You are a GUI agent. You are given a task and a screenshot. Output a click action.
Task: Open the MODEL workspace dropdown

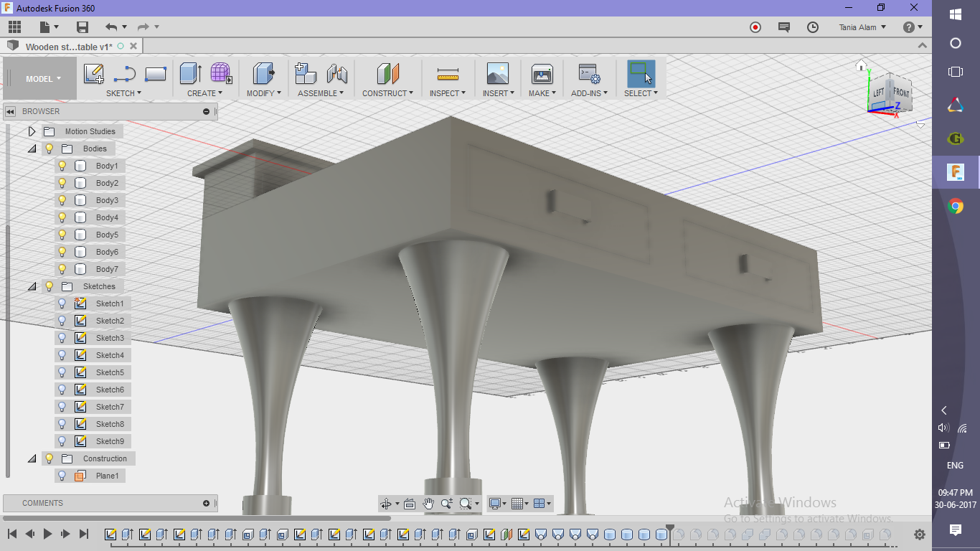[42, 79]
